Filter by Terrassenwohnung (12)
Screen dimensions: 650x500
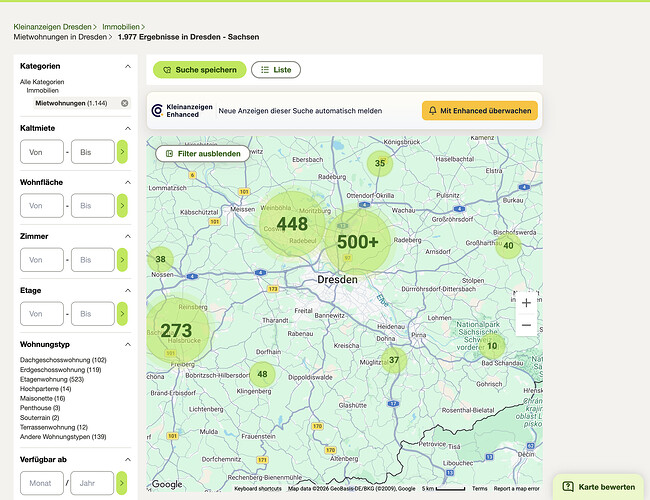pos(54,427)
